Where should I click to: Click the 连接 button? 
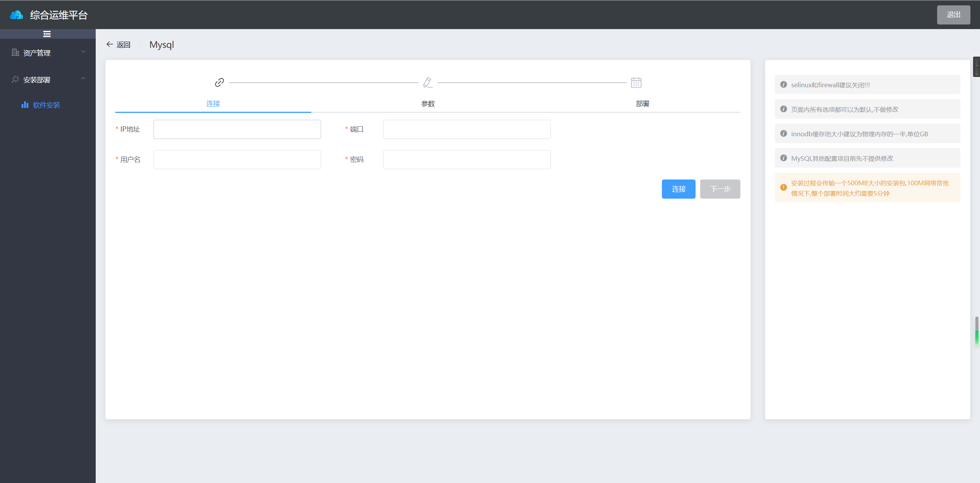678,189
